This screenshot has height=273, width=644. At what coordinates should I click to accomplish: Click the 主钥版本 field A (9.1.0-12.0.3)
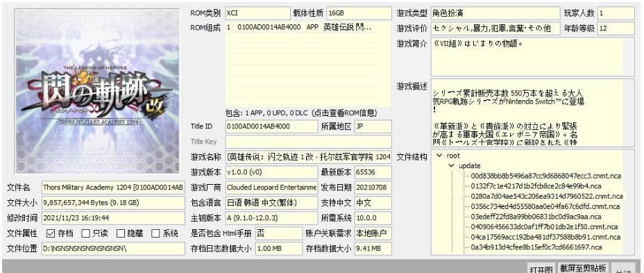click(271, 218)
